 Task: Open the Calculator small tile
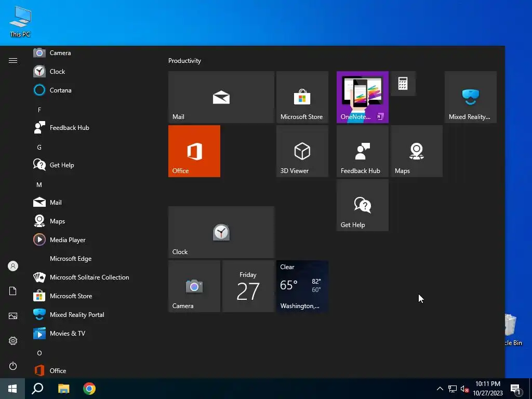pyautogui.click(x=403, y=84)
